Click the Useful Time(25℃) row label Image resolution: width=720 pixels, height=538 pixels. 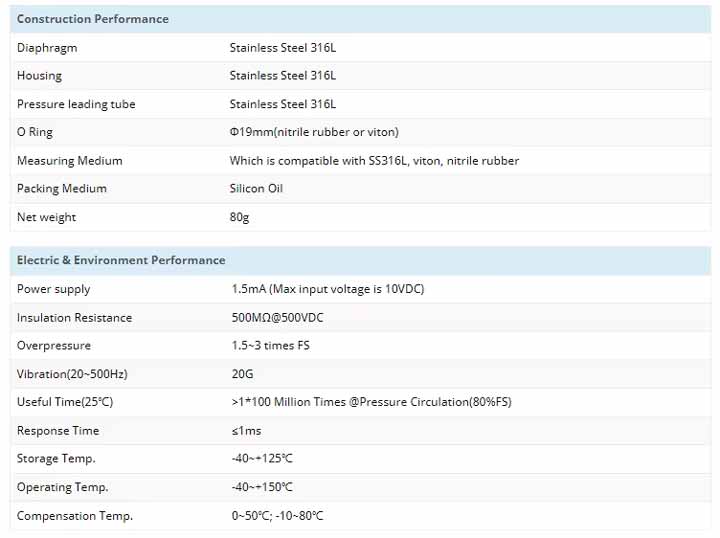tap(65, 402)
